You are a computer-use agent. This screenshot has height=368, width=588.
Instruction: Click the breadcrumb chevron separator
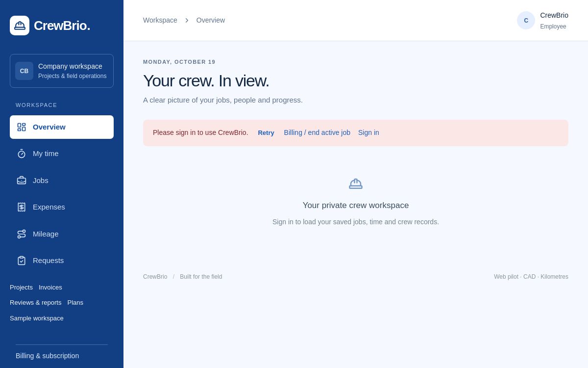pyautogui.click(x=187, y=20)
